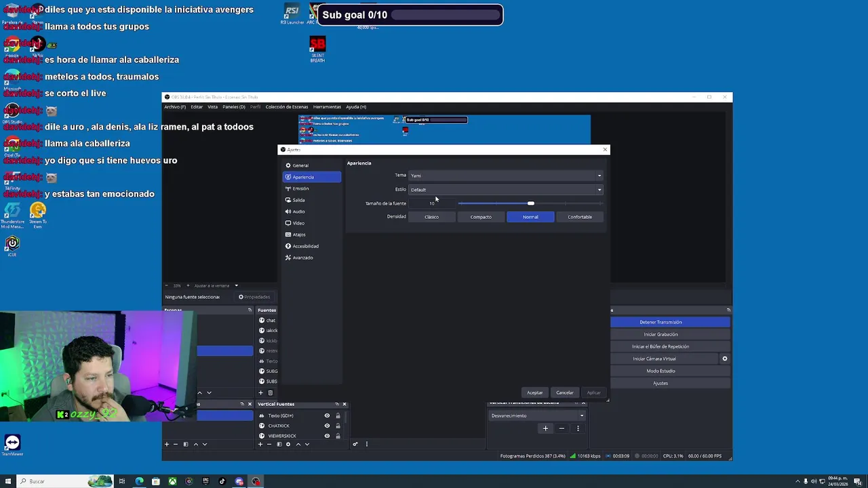The image size is (868, 488).
Task: Toggle visibility of VIEWERSKICK source
Action: point(327,436)
